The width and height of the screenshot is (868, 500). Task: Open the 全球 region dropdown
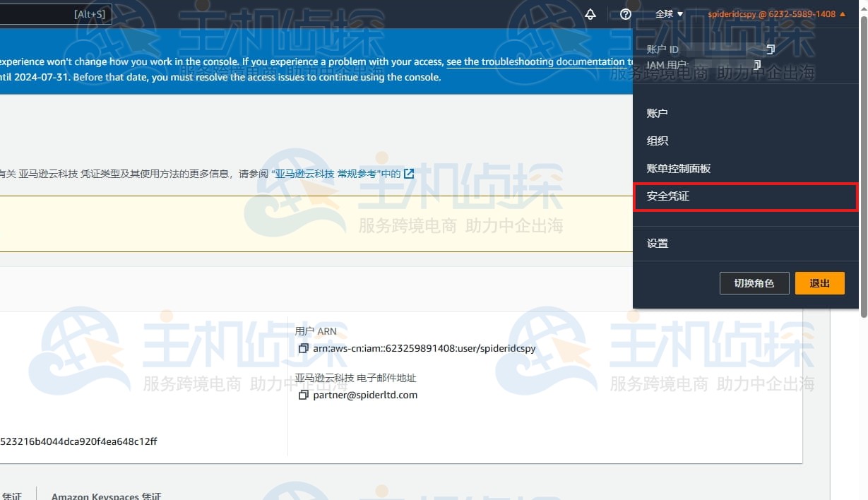point(667,13)
